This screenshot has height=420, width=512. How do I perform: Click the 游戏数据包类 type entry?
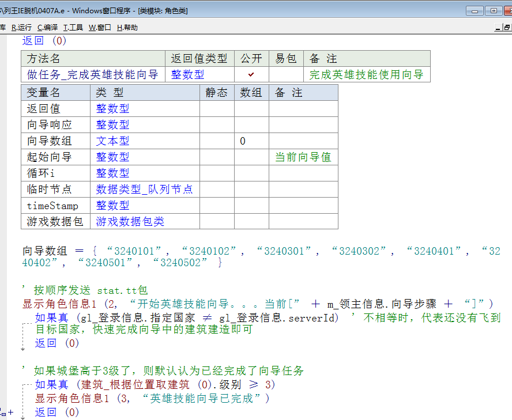point(130,221)
